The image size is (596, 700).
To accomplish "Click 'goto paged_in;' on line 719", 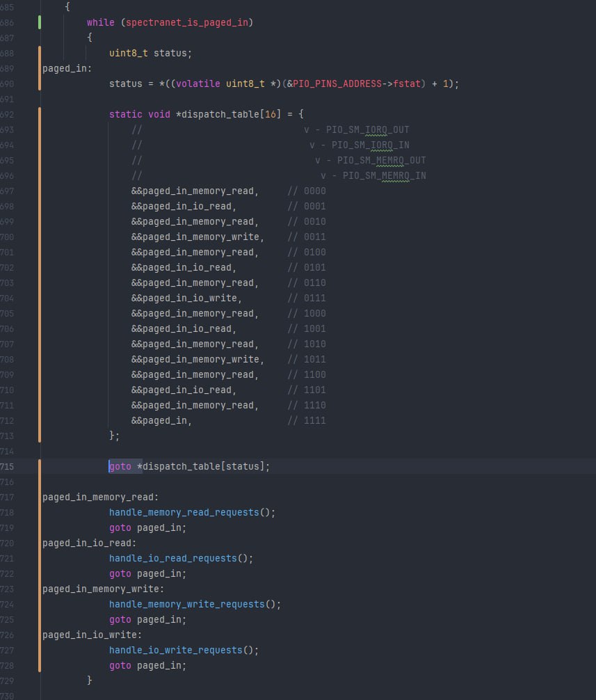I will (147, 527).
